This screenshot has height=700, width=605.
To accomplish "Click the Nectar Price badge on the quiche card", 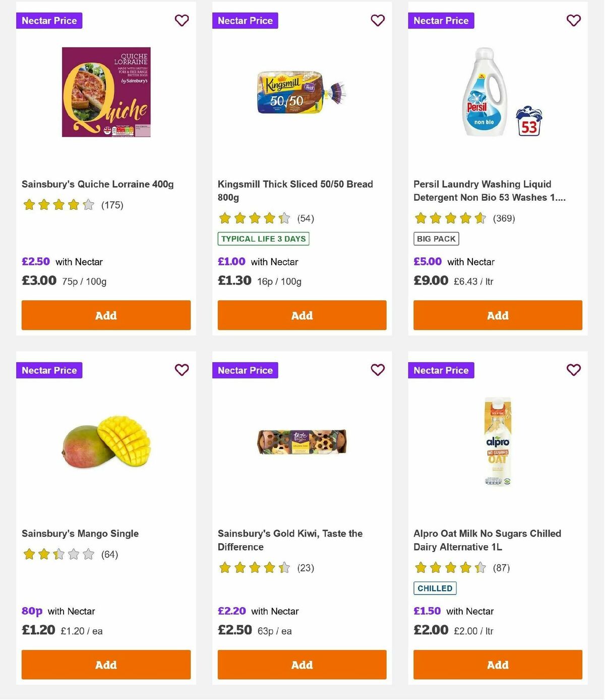I will point(49,21).
